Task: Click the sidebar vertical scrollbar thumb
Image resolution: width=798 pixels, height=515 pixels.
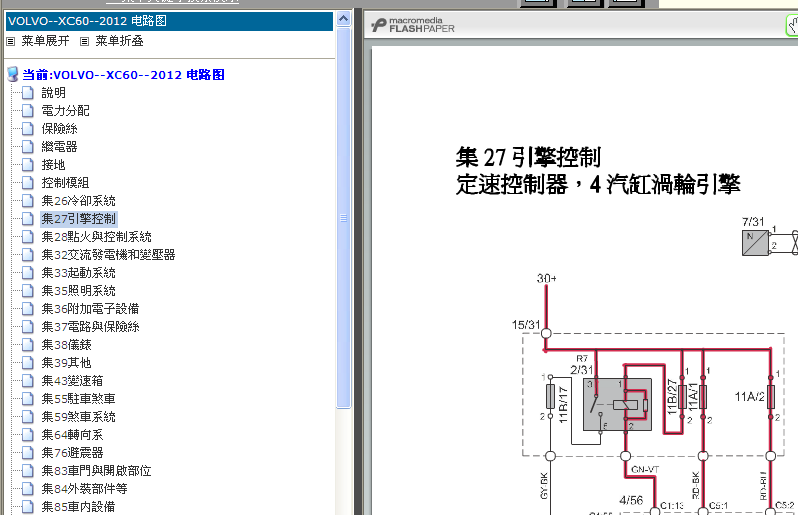Action: coord(344,218)
